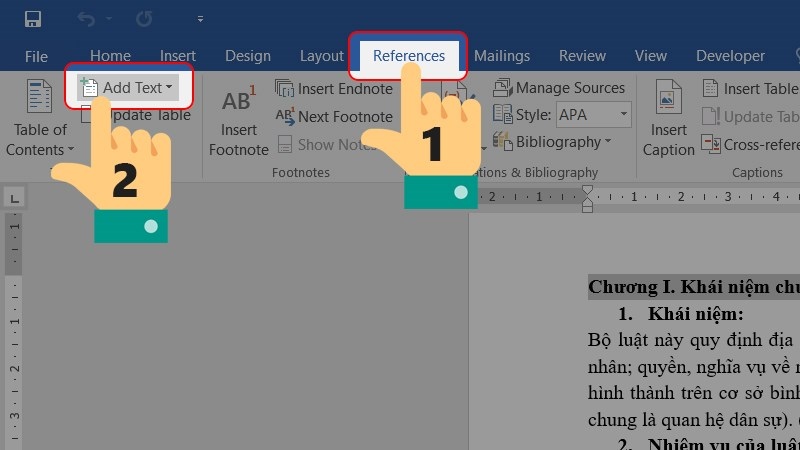Click the Cross-reference button
The width and height of the screenshot is (800, 450).
coord(750,144)
